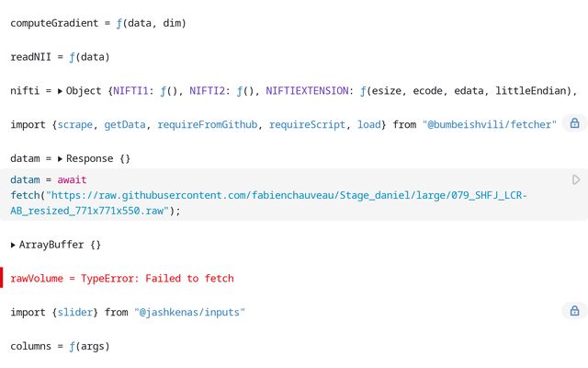The width and height of the screenshot is (588, 368).
Task: Click the readNII function cell
Action: [60, 57]
